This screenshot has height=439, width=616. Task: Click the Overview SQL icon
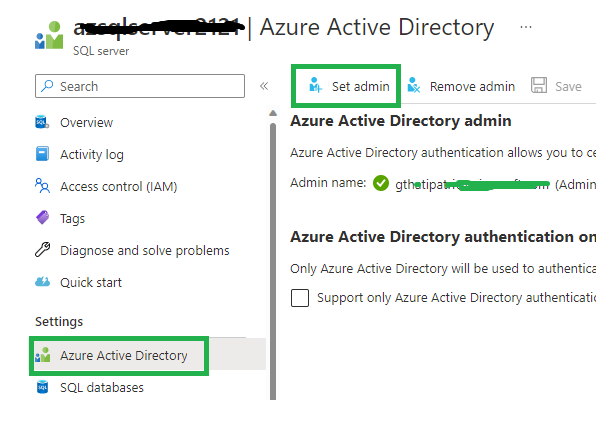(x=42, y=123)
